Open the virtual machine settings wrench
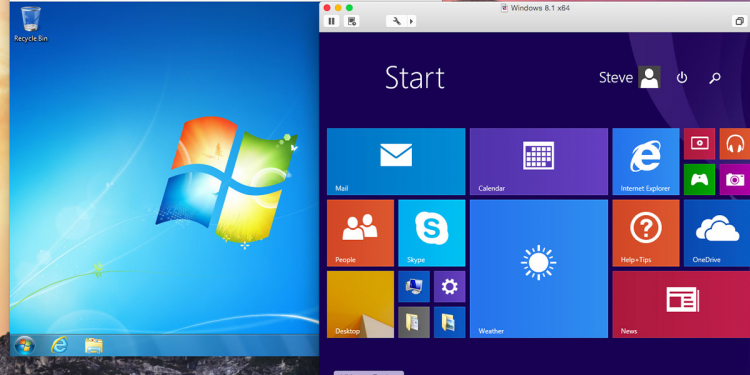 (396, 21)
